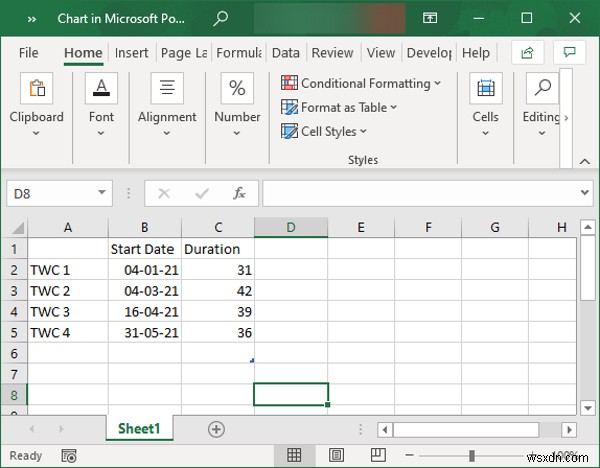Select cell with date 04-01-21

point(145,270)
